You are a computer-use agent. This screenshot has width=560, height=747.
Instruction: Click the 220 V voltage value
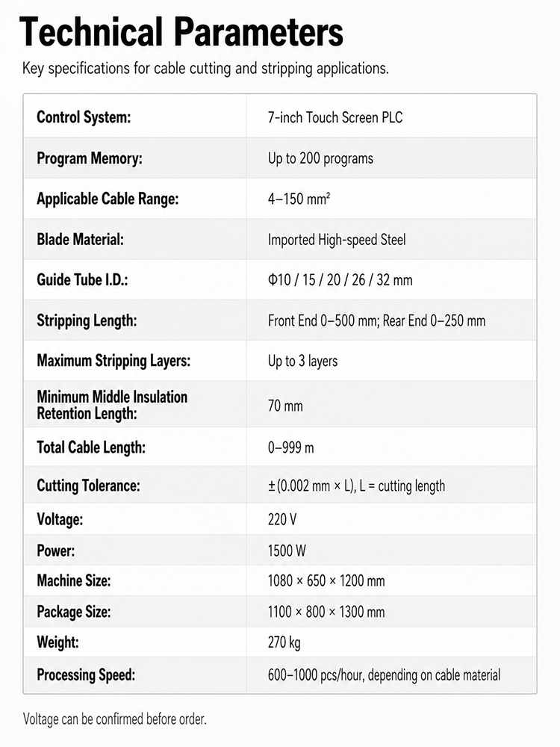(282, 519)
